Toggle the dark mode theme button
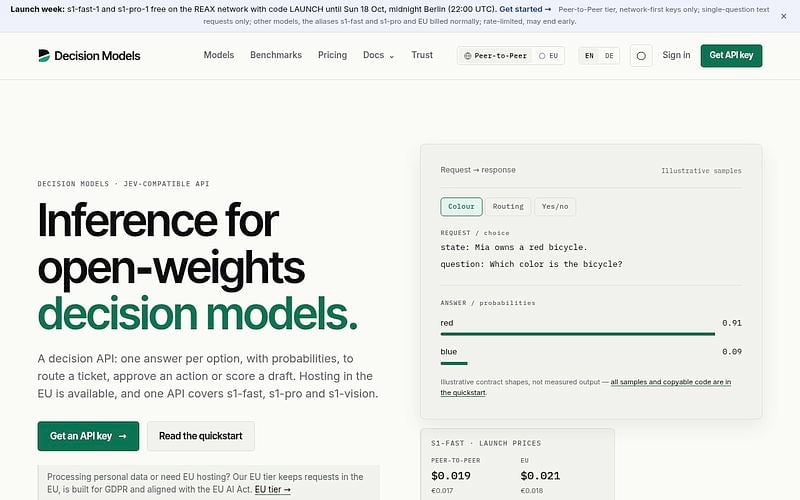 tap(641, 56)
